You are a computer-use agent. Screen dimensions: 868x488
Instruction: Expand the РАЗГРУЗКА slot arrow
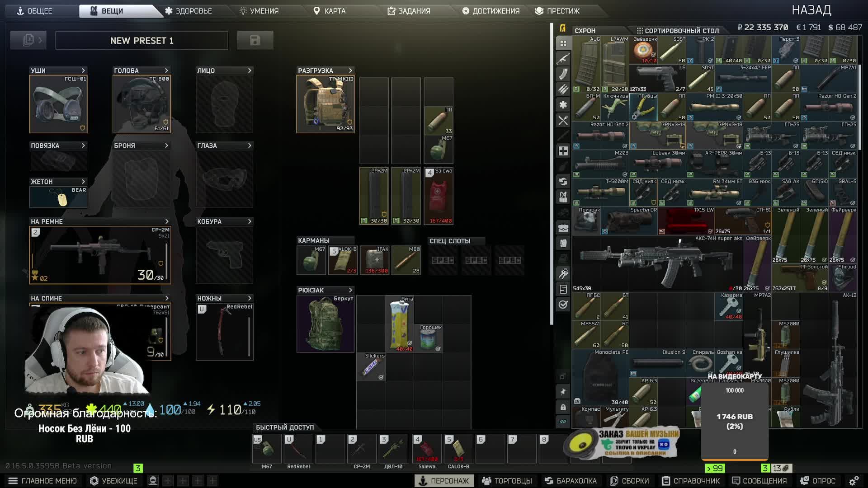350,70
